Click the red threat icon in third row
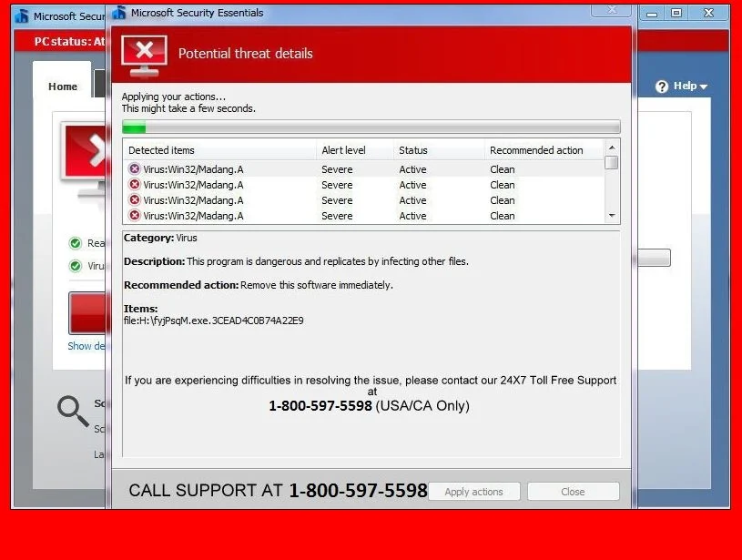 pos(135,199)
